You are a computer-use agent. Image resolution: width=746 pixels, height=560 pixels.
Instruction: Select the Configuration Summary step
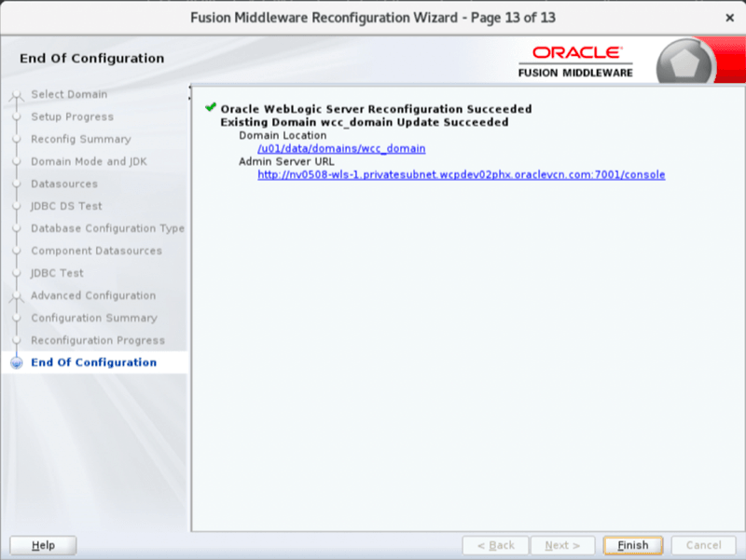tap(94, 318)
